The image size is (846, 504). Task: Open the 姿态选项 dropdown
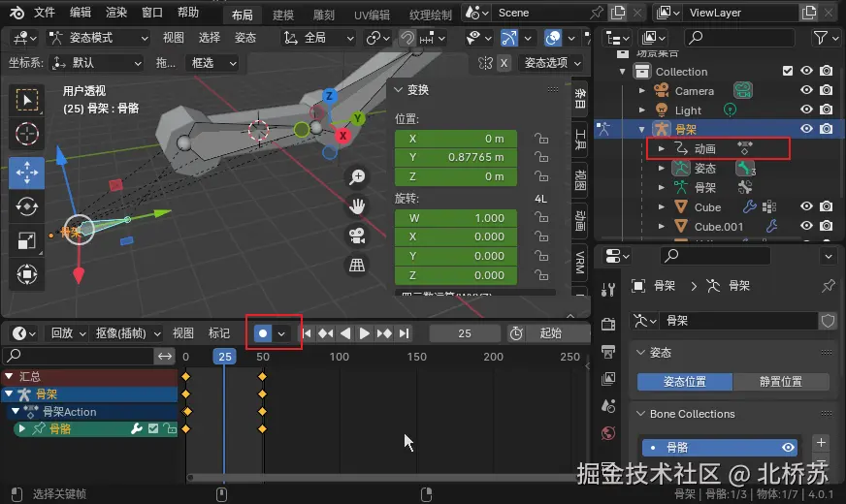coord(551,63)
